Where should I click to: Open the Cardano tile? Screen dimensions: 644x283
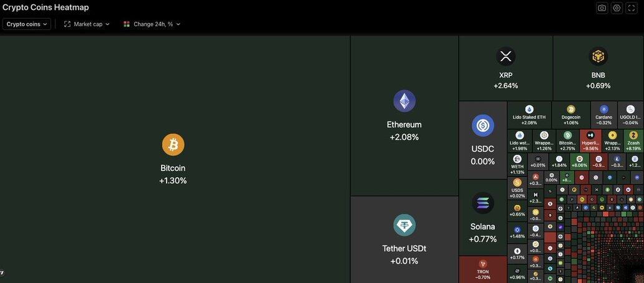[x=603, y=115]
